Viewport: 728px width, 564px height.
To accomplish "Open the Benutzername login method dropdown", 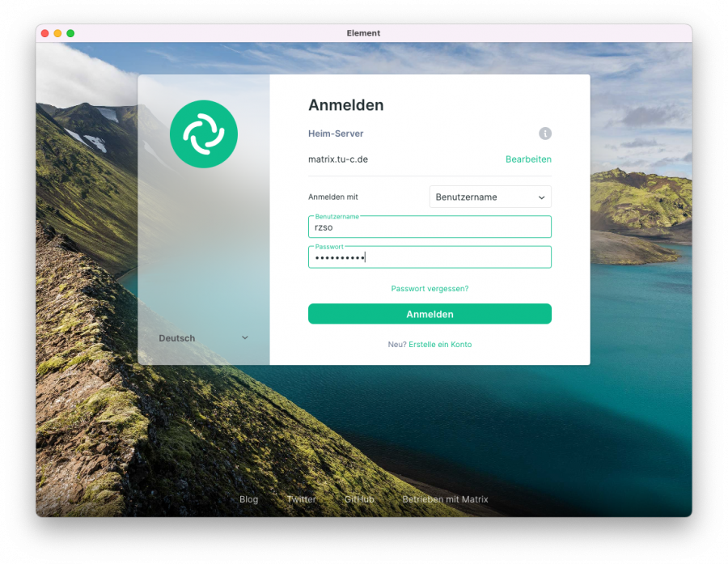I will [489, 197].
